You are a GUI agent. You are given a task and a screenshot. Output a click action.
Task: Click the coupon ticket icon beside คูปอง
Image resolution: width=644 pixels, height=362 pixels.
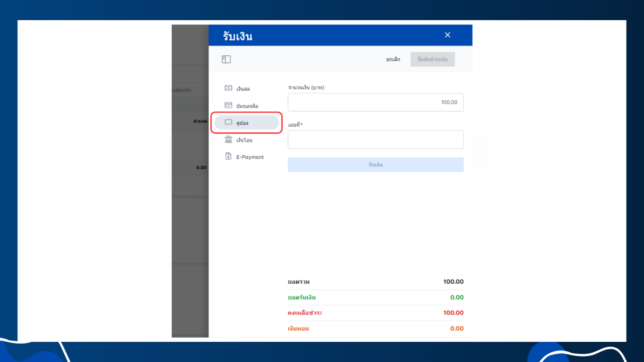click(228, 122)
